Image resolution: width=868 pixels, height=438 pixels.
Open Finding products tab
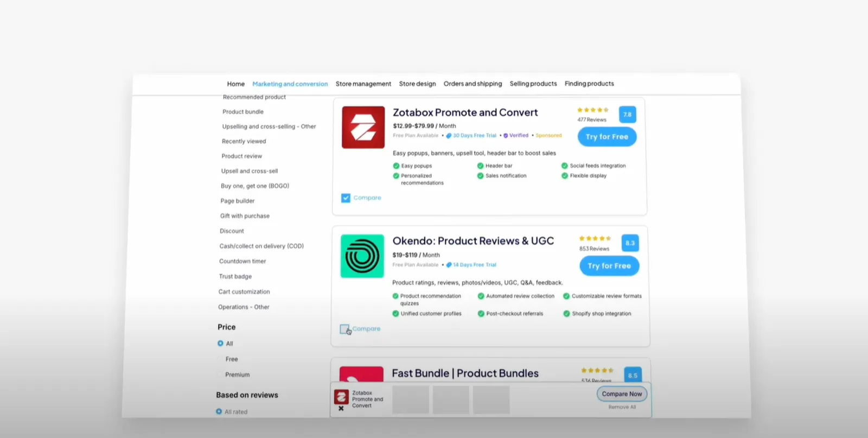point(589,84)
